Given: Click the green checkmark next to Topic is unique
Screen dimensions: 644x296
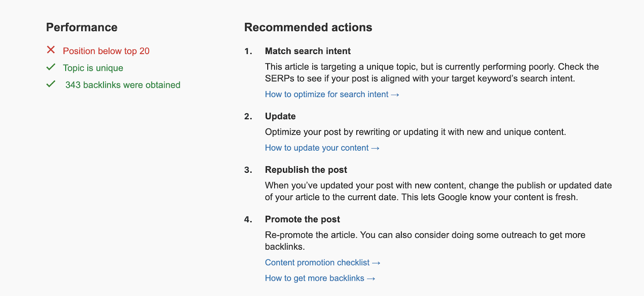Looking at the screenshot, I should [51, 67].
